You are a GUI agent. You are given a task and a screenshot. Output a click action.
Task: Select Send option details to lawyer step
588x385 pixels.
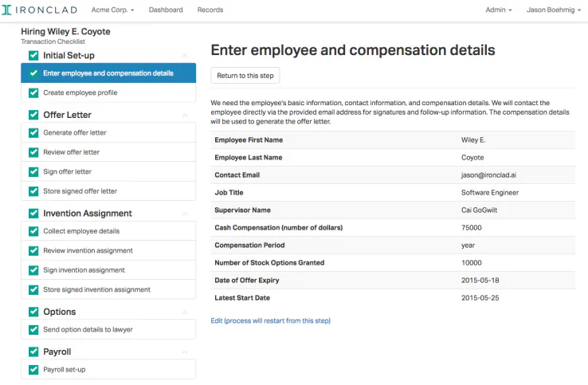(x=108, y=329)
